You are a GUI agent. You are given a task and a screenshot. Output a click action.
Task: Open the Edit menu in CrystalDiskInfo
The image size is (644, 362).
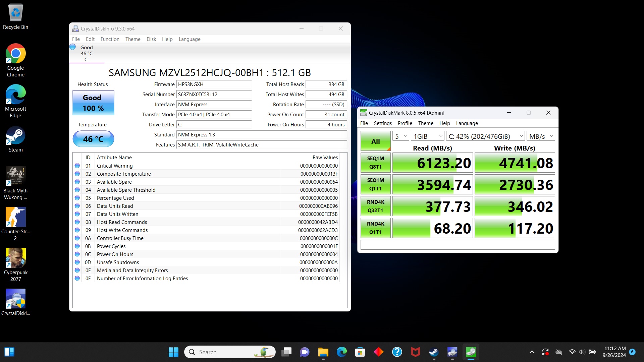coord(90,39)
